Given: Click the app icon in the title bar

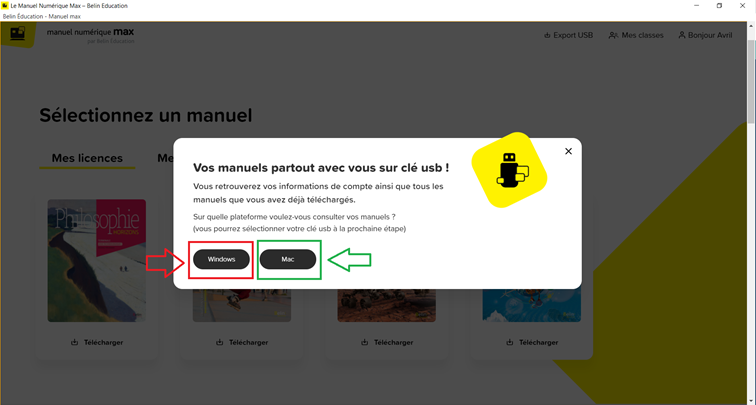Looking at the screenshot, I should (x=5, y=6).
